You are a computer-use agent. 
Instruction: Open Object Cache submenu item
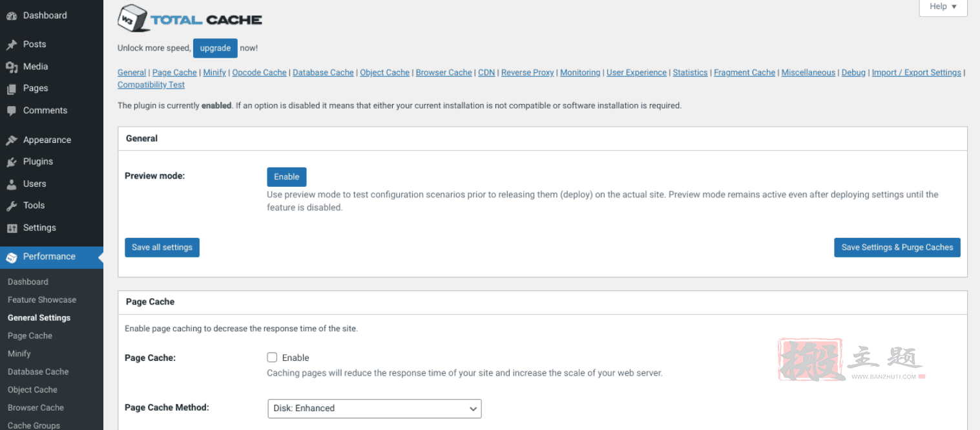[32, 391]
